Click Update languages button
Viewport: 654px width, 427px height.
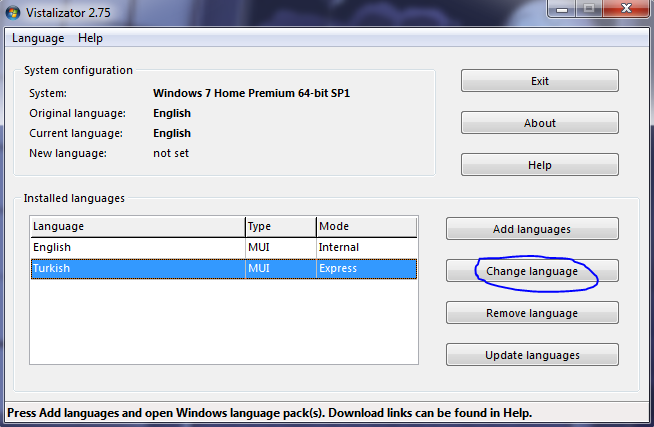[532, 355]
